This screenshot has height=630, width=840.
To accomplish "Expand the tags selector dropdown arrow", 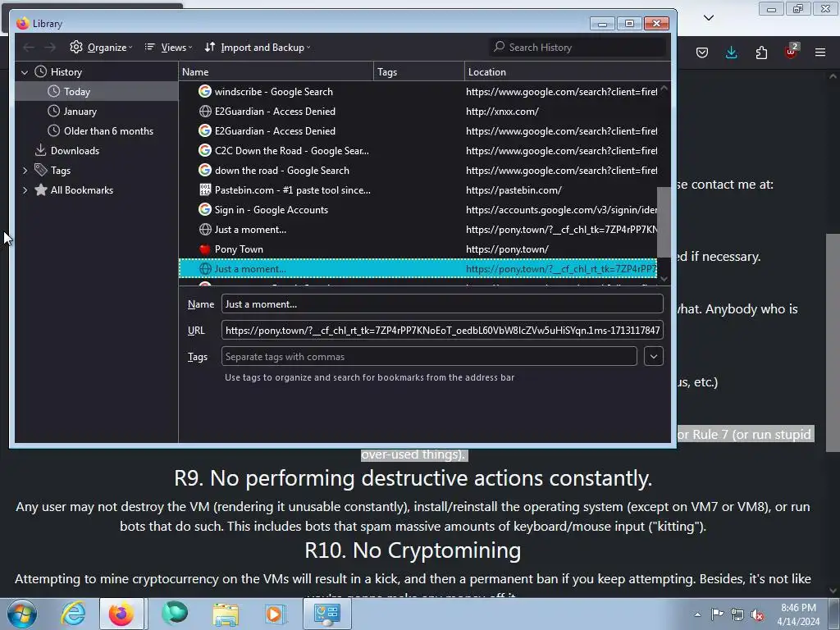I will [654, 356].
